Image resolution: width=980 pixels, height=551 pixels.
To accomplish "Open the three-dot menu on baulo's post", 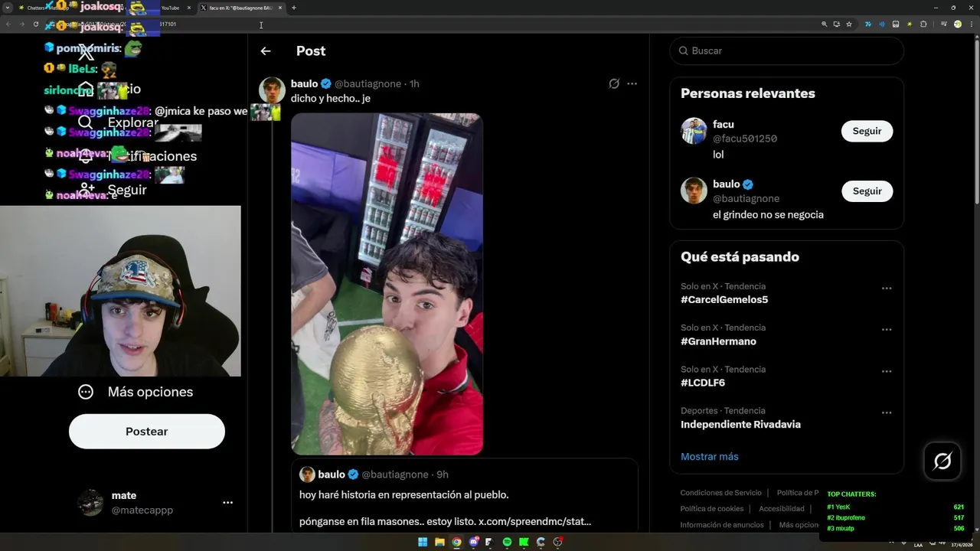I will coord(632,83).
